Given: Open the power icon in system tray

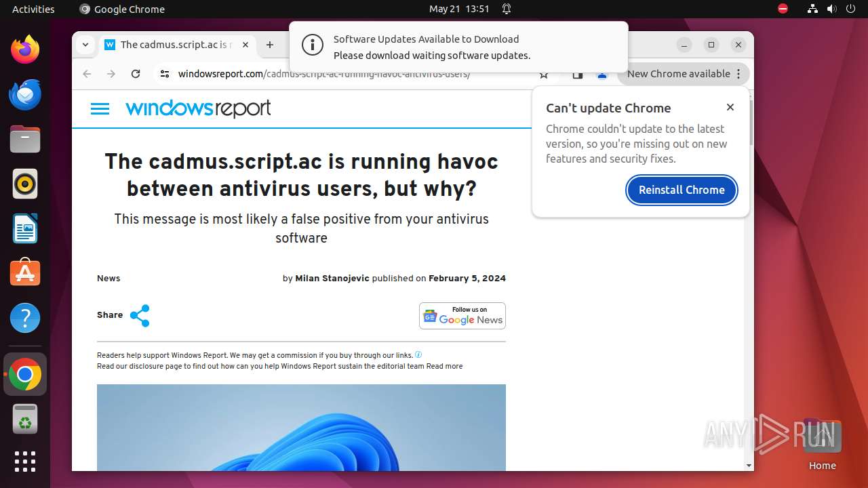Looking at the screenshot, I should (850, 9).
